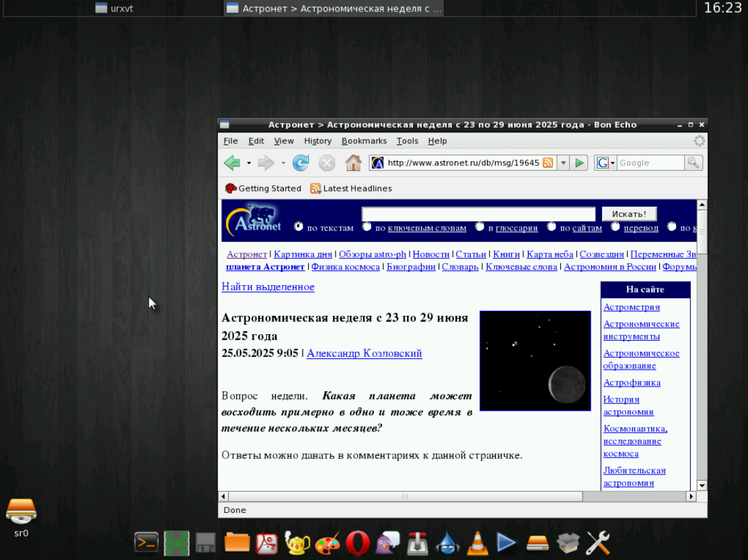748x560 pixels.
Task: Select the 'перевод' radio button
Action: click(615, 227)
